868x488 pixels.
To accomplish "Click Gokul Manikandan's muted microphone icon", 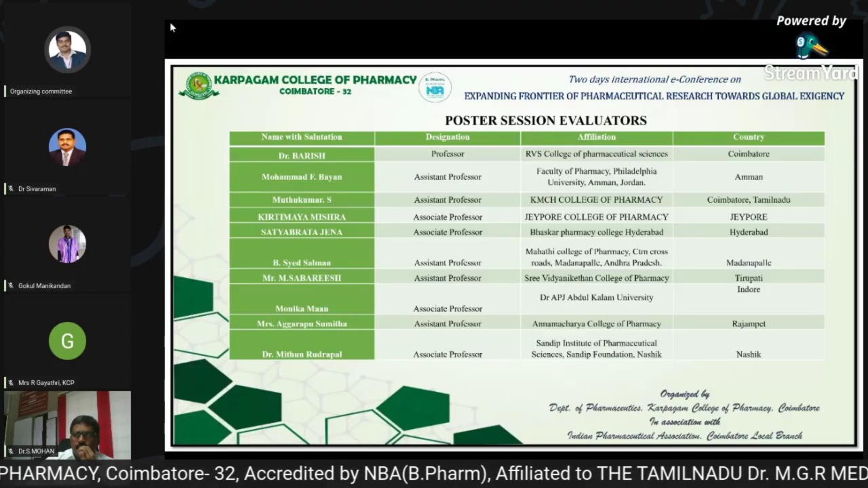I will point(11,286).
